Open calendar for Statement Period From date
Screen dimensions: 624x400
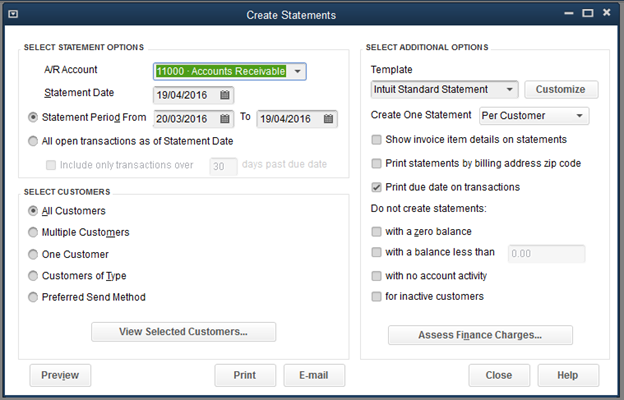tap(226, 119)
